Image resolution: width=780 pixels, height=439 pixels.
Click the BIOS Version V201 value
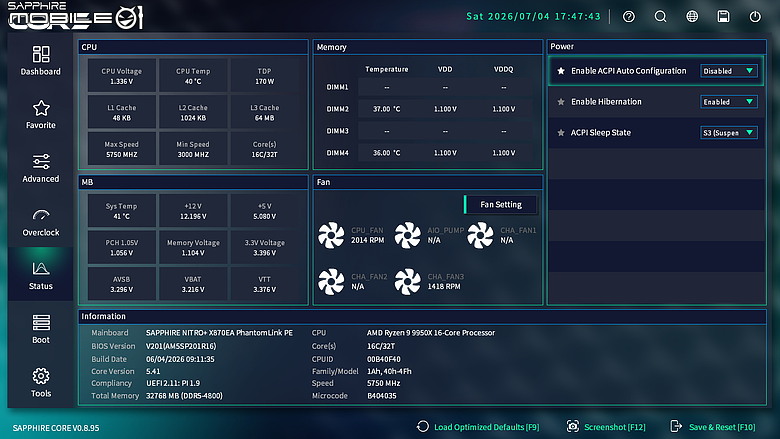pos(181,346)
